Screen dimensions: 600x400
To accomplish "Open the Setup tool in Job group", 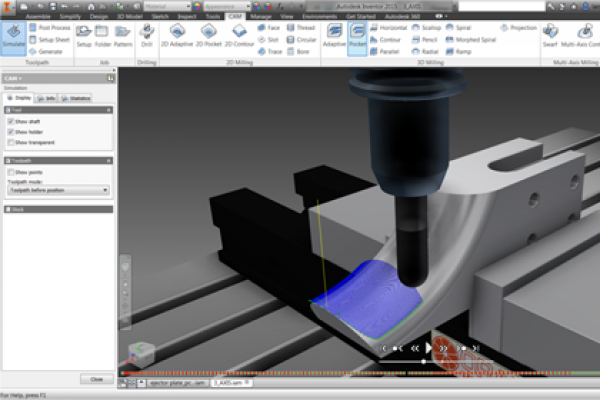I will coord(84,36).
